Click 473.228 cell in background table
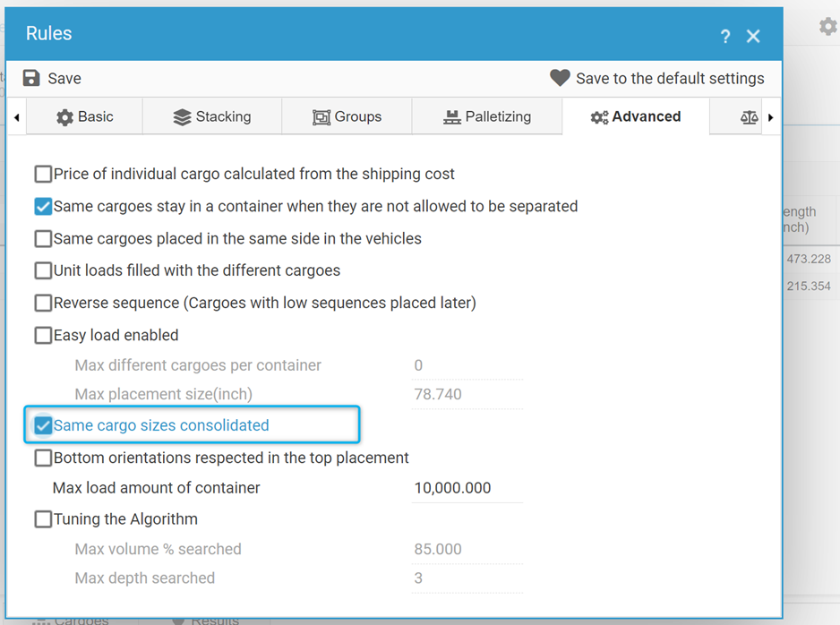 [809, 259]
